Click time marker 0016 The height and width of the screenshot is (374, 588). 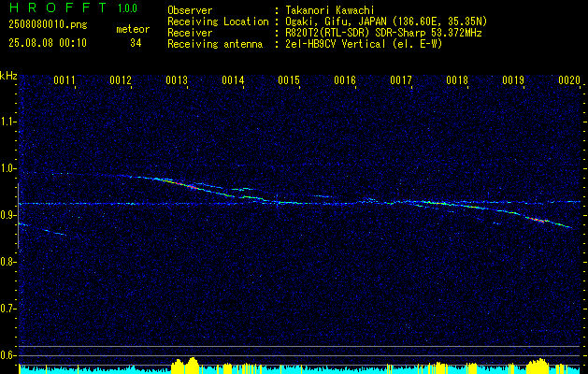345,80
